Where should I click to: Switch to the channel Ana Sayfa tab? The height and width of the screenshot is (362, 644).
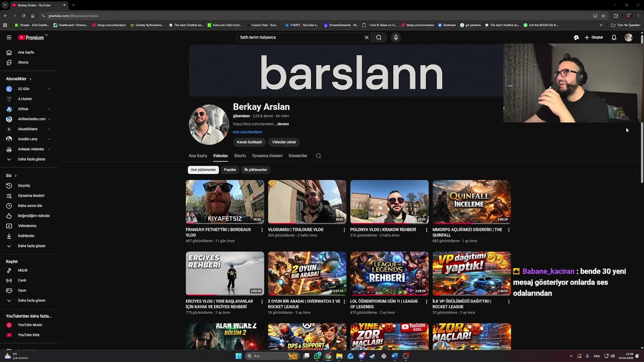198,156
